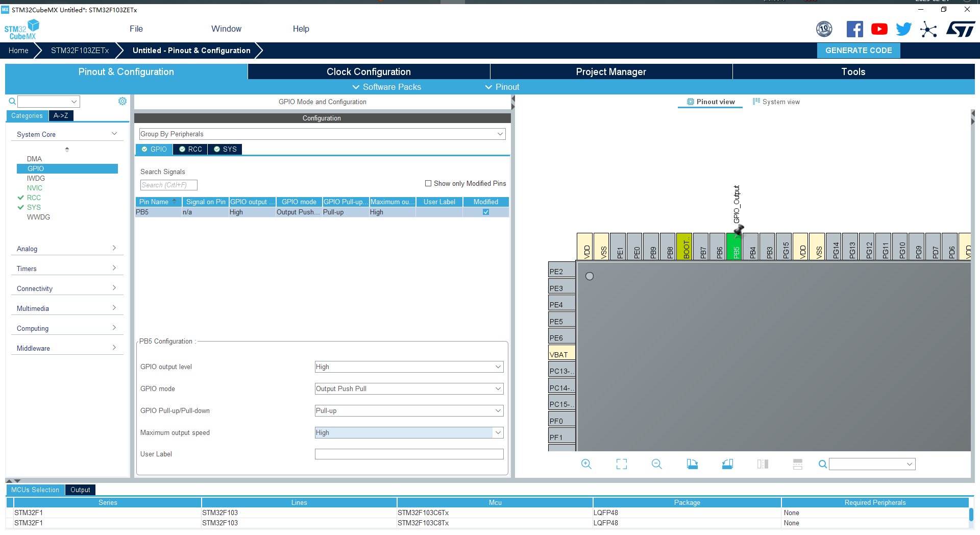The image size is (980, 535).
Task: Click the 10-year anniversary badge icon
Action: pyautogui.click(x=824, y=29)
